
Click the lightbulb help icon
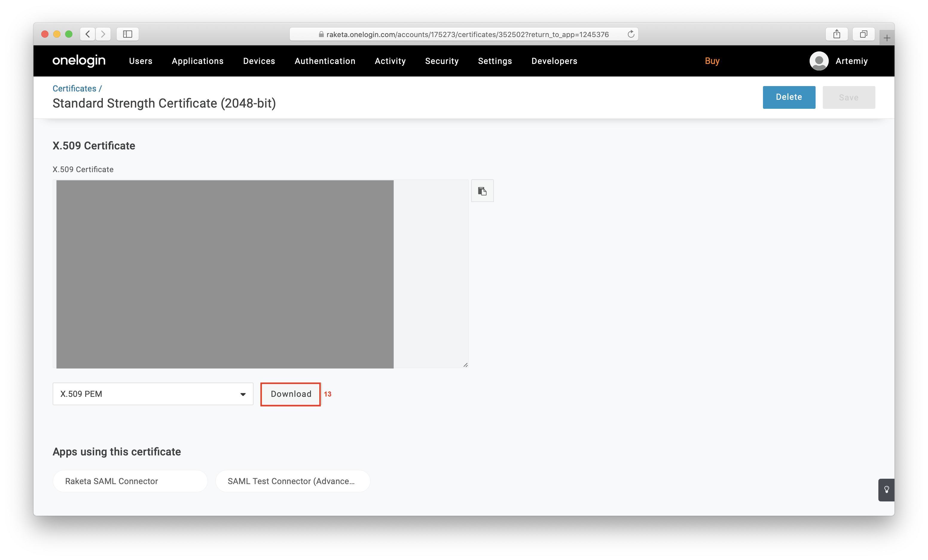[886, 489]
